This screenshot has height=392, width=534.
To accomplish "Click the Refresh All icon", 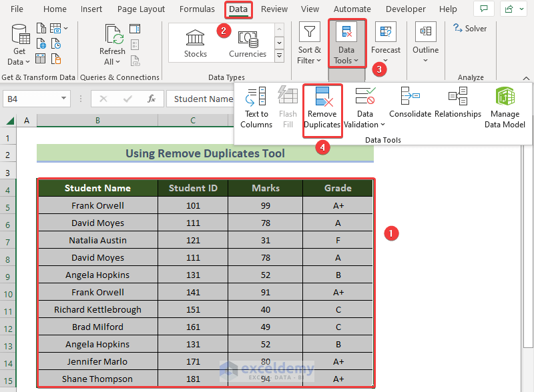I will (112, 44).
